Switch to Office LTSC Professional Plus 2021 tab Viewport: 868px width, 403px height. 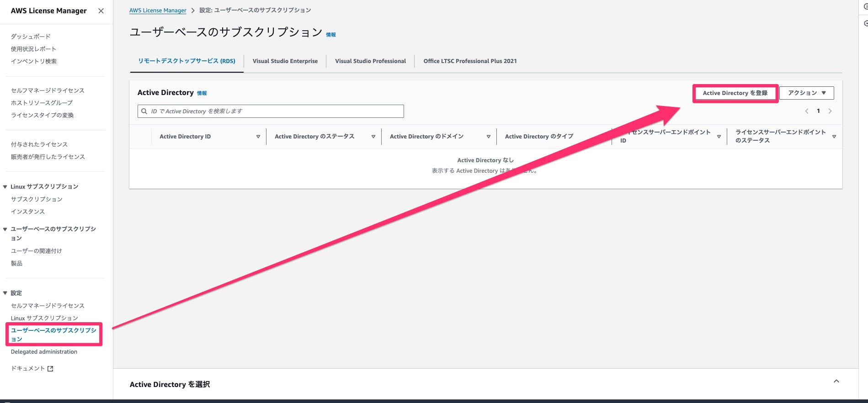(x=470, y=61)
